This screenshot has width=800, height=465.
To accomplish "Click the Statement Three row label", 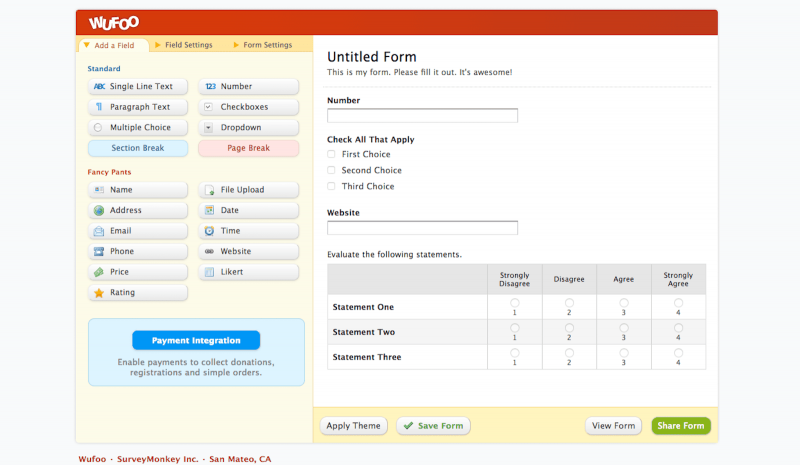I will [367, 357].
